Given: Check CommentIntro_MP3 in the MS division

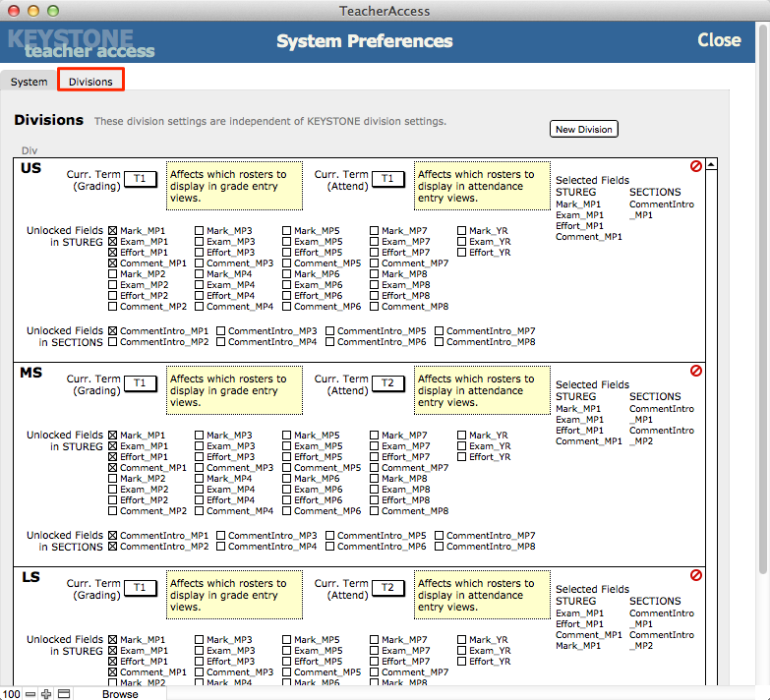Looking at the screenshot, I should pyautogui.click(x=221, y=536).
